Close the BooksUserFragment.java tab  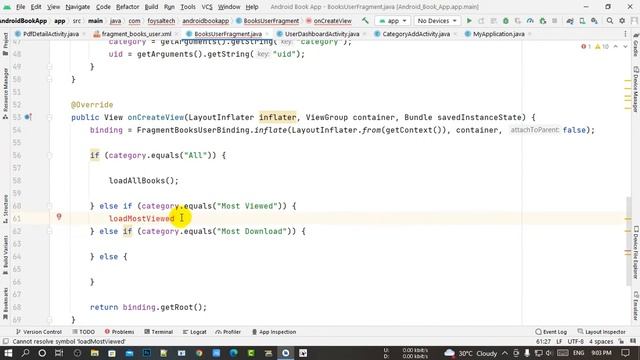coord(267,34)
